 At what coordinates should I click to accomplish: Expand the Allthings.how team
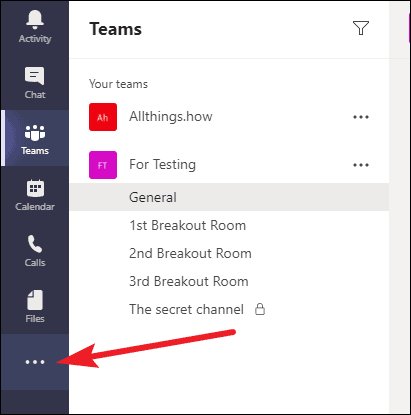point(171,117)
